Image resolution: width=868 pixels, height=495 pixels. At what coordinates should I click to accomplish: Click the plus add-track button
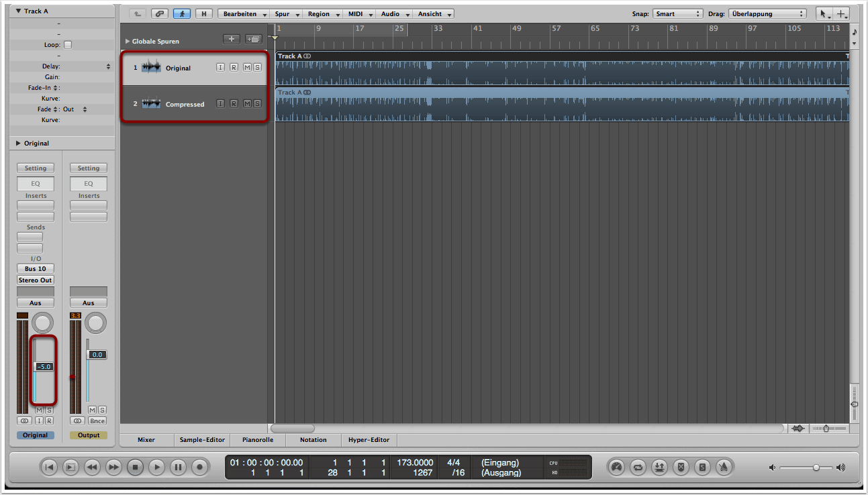coord(232,39)
